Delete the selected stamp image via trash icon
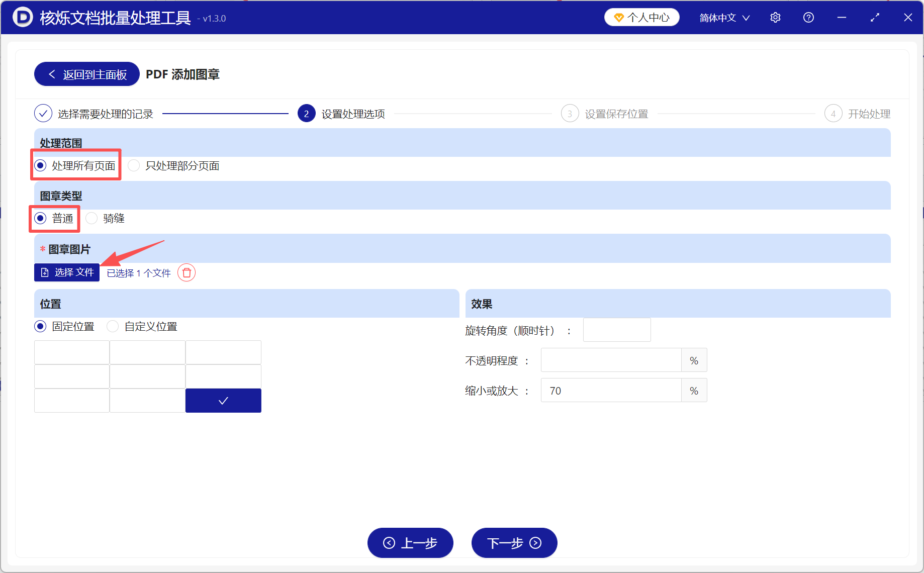The height and width of the screenshot is (573, 924). pos(187,272)
